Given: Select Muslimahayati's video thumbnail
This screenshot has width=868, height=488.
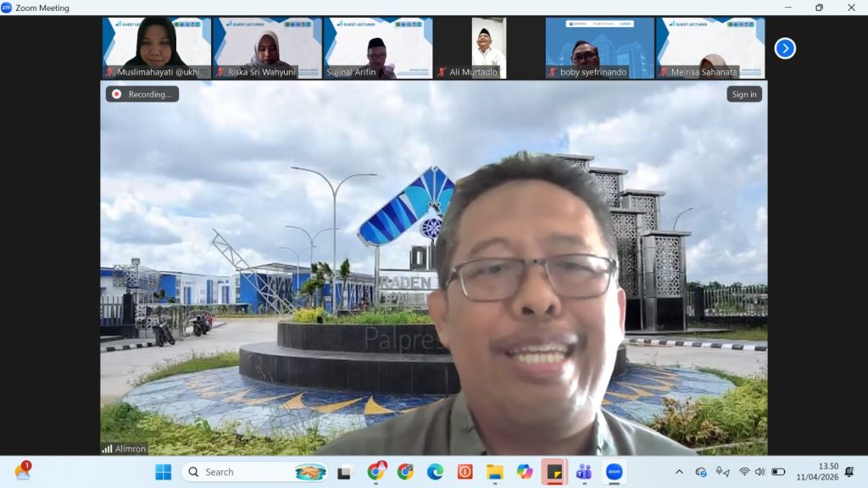Looking at the screenshot, I should [x=156, y=47].
